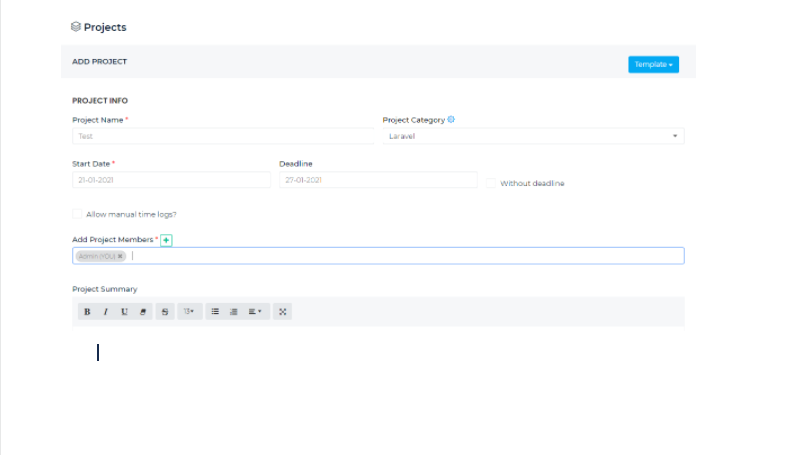
Task: Insert an ordered numbered list
Action: point(233,312)
